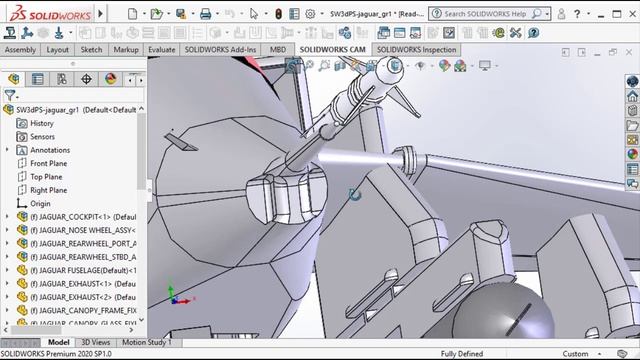640x360 pixels.
Task: Click the Edit Appearance color ball icon
Action: [444, 65]
